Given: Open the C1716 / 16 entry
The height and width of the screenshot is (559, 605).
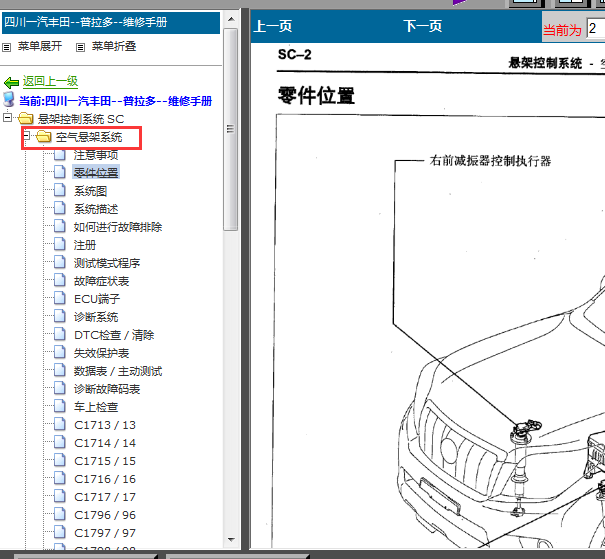Looking at the screenshot, I should click(105, 479).
